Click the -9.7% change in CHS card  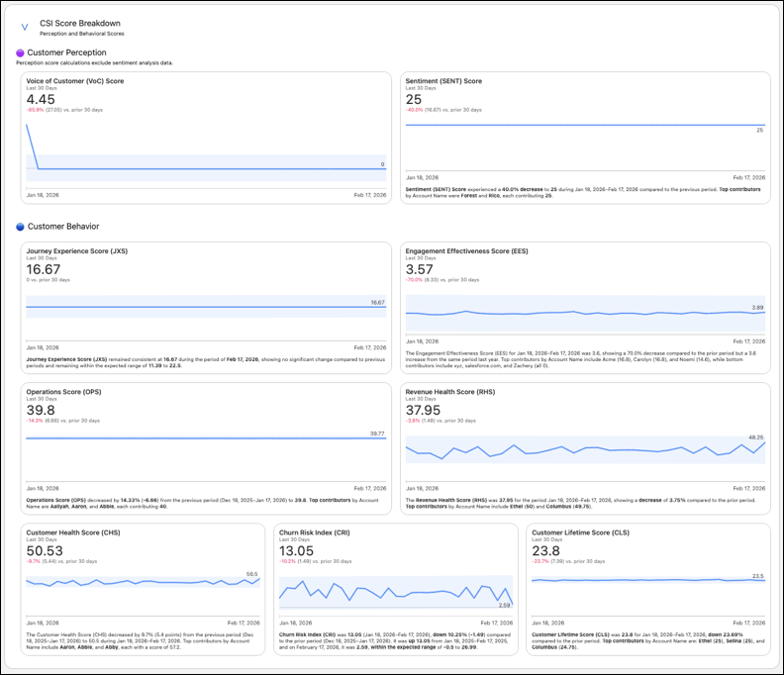click(33, 561)
